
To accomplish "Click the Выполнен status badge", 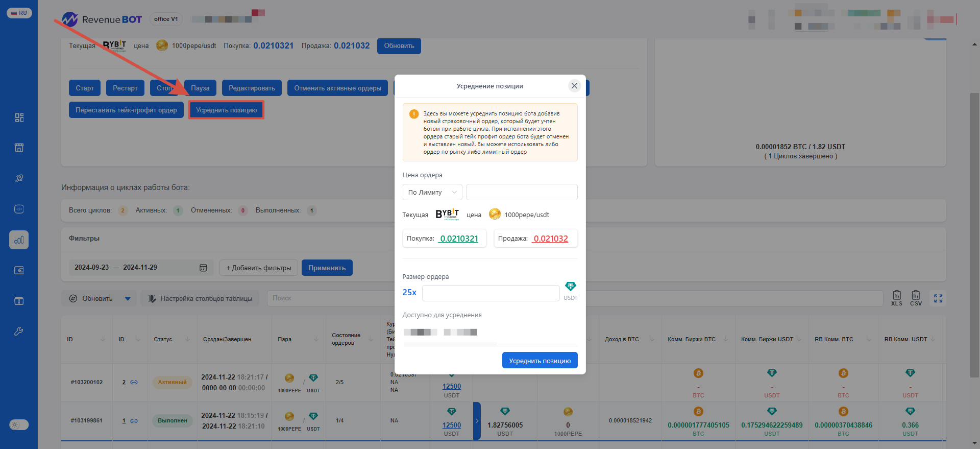I will (x=173, y=421).
